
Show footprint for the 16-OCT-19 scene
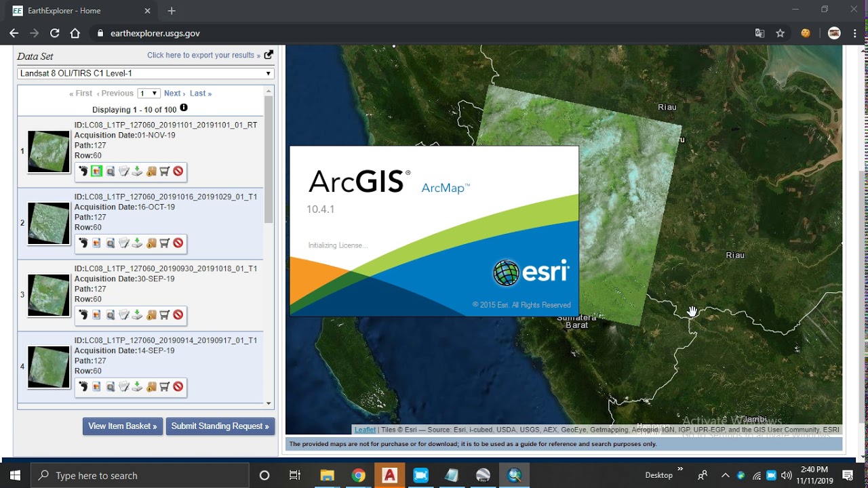coord(83,243)
